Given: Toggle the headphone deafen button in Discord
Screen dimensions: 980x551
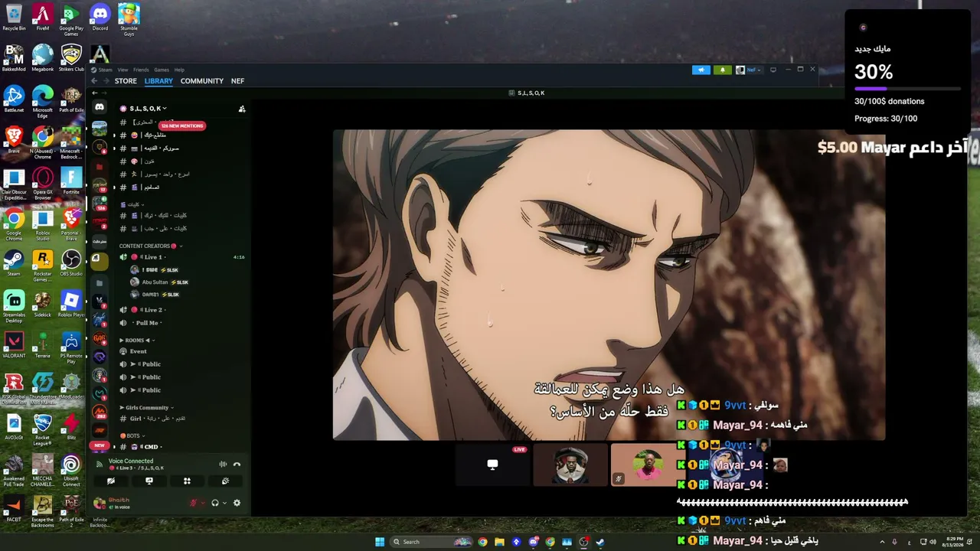Looking at the screenshot, I should pos(215,503).
